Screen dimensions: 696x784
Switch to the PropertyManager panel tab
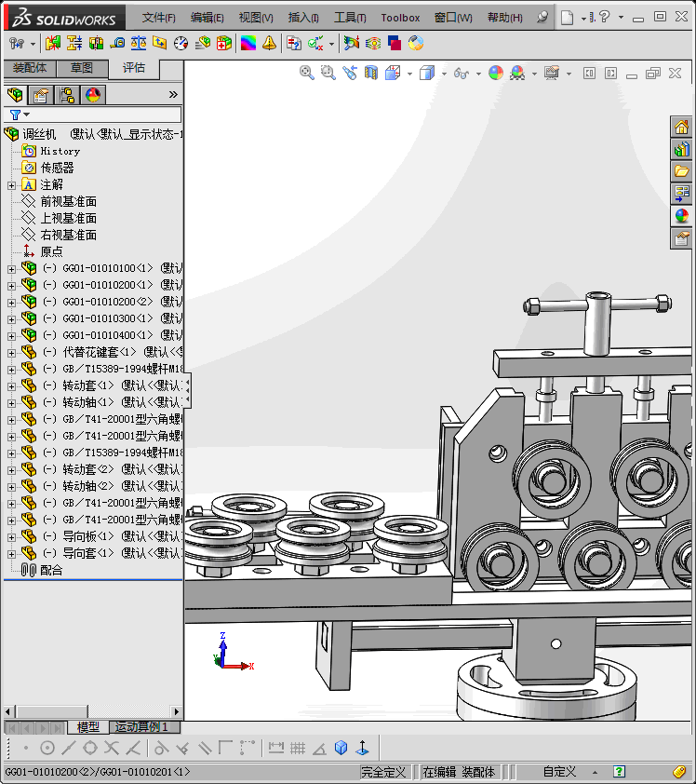[x=40, y=94]
